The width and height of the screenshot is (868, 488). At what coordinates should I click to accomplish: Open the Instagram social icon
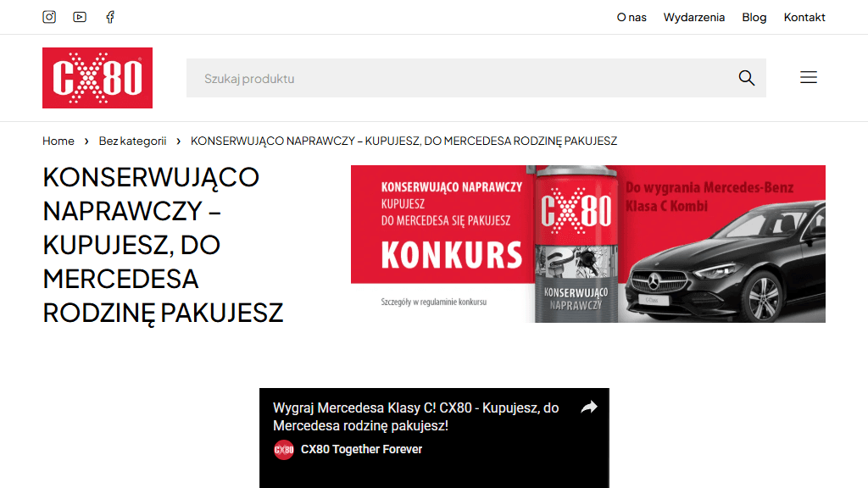pyautogui.click(x=49, y=17)
